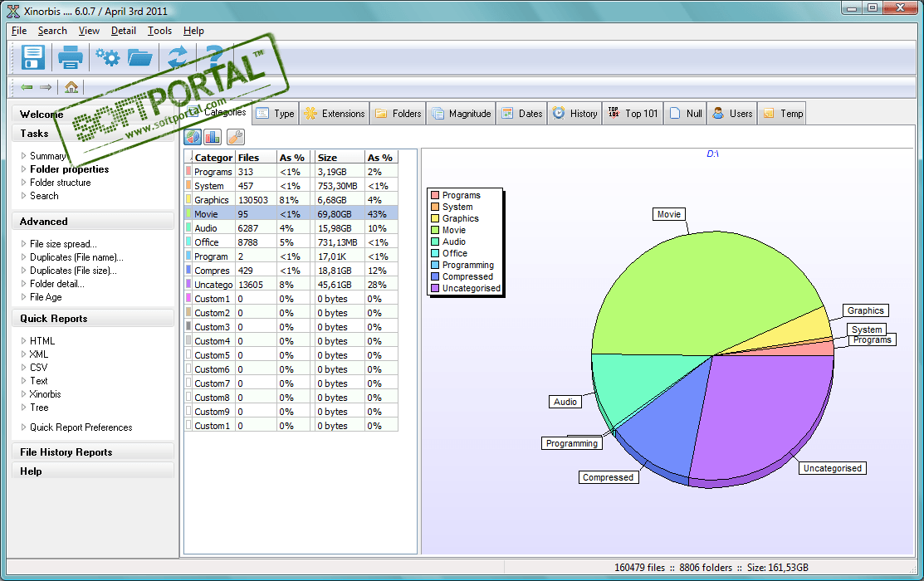This screenshot has height=581, width=924.
Task: Click the Folders tab folder icon
Action: [381, 113]
